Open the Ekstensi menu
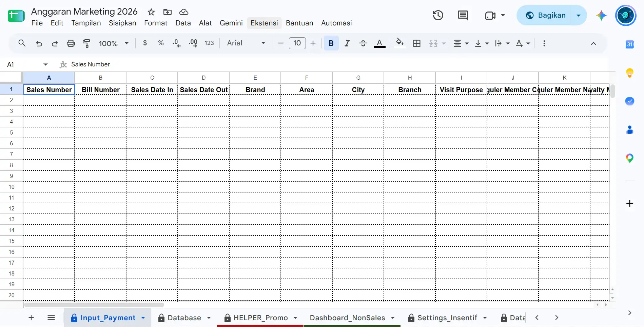 (264, 23)
